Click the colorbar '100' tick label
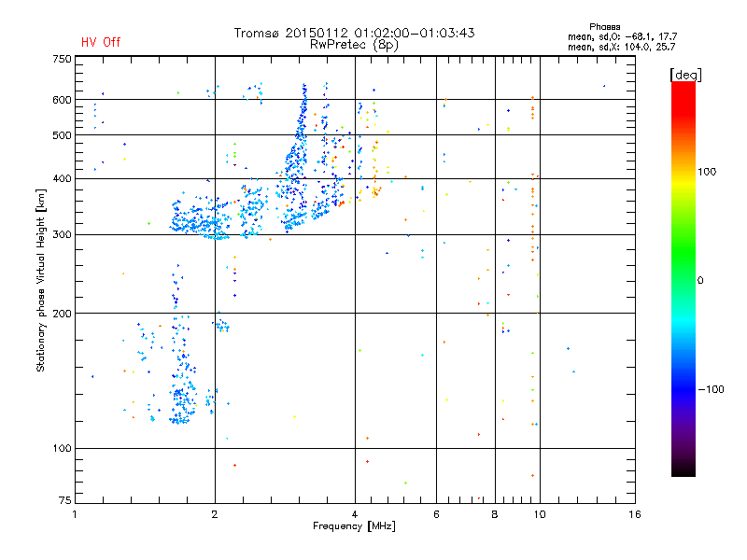Screen dimensions: 747x560 point(707,172)
